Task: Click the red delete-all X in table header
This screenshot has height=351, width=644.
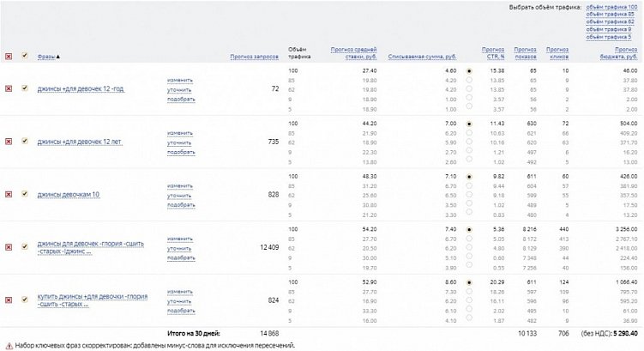Action: tap(9, 57)
